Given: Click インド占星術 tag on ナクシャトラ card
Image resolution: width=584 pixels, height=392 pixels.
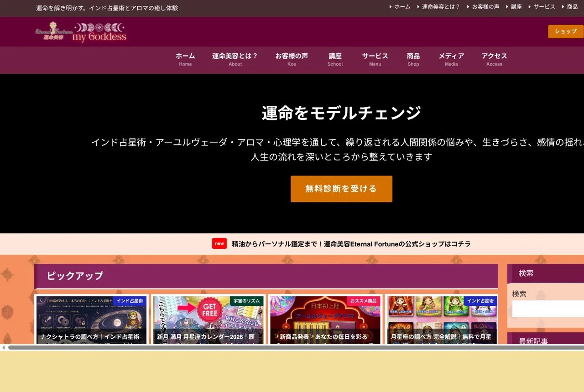Looking at the screenshot, I should (x=130, y=301).
